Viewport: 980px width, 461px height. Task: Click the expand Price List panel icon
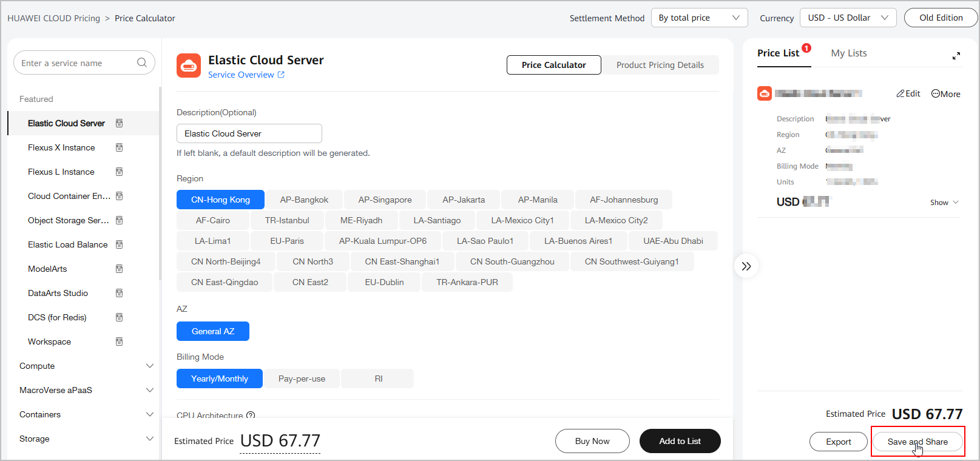pyautogui.click(x=956, y=56)
